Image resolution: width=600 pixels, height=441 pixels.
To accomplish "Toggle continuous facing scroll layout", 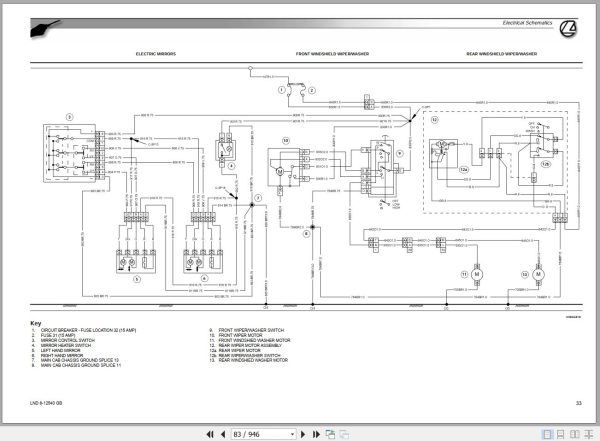I will (x=588, y=434).
